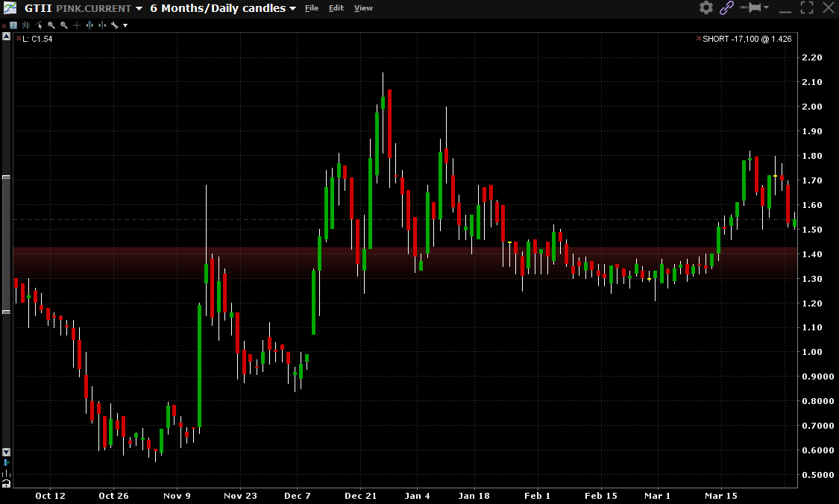The height and width of the screenshot is (504, 839).
Task: Toggle the unlock padlock icon at bottom left
Action: pyautogui.click(x=7, y=484)
